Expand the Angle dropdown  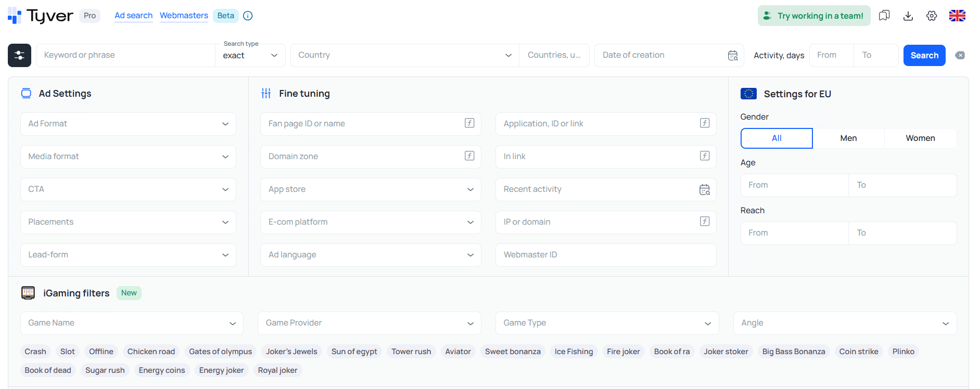[x=845, y=323]
